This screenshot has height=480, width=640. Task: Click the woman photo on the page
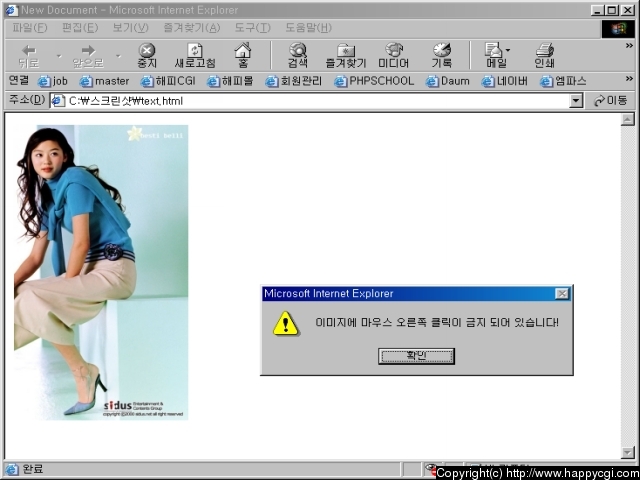[101, 272]
